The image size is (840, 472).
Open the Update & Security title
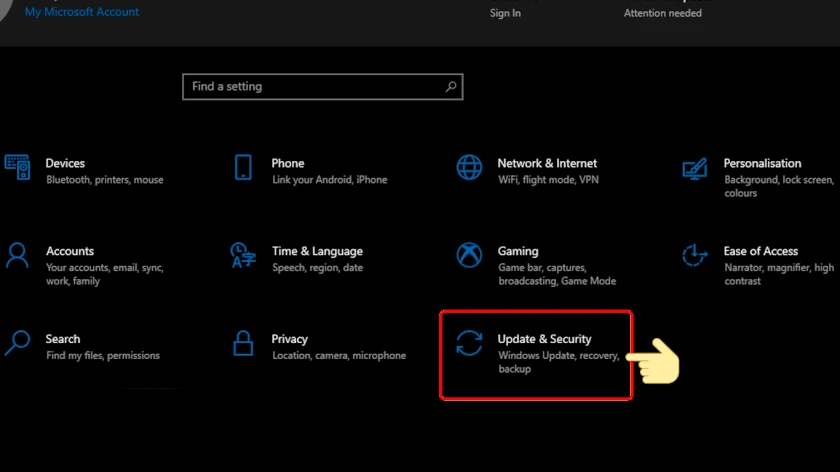tap(544, 339)
